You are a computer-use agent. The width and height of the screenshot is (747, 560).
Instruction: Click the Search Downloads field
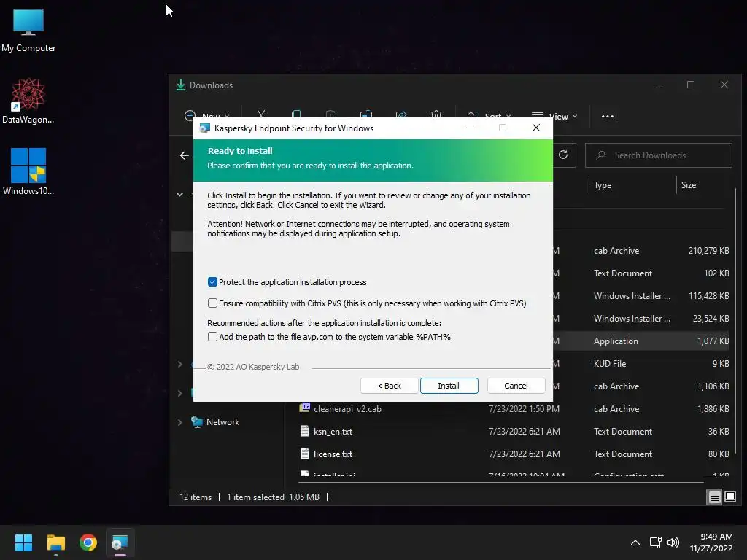click(659, 155)
